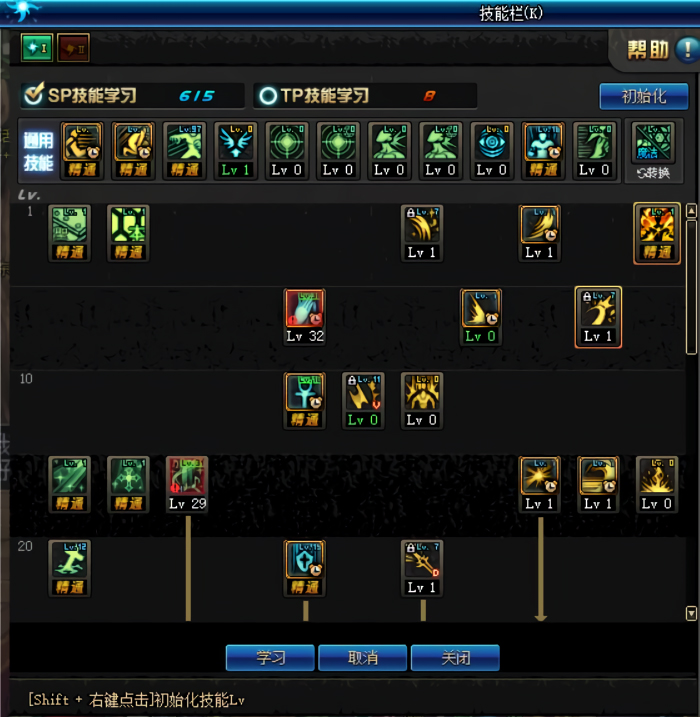
Task: Click the scrollbar down arrow
Action: pos(691,613)
